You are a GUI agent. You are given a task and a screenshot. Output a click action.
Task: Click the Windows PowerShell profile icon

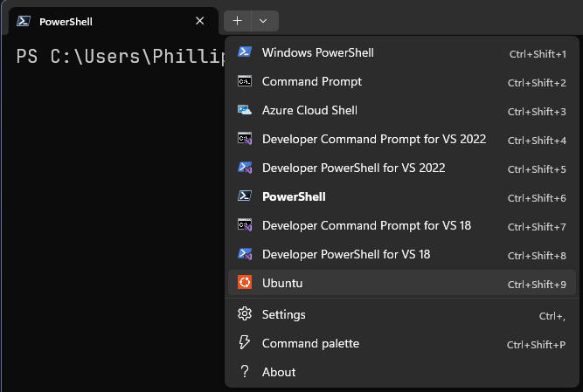coord(245,52)
